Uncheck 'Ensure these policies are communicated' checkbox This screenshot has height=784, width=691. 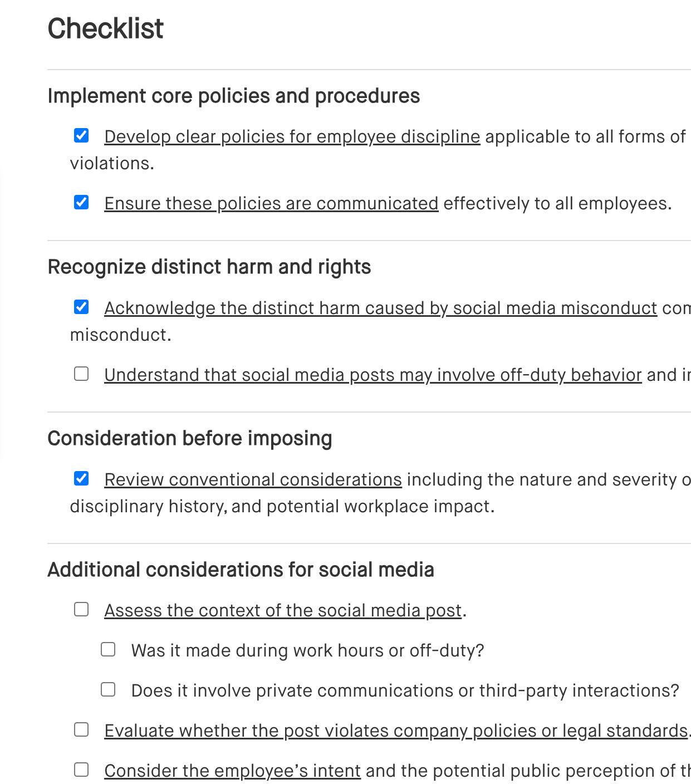coord(81,202)
